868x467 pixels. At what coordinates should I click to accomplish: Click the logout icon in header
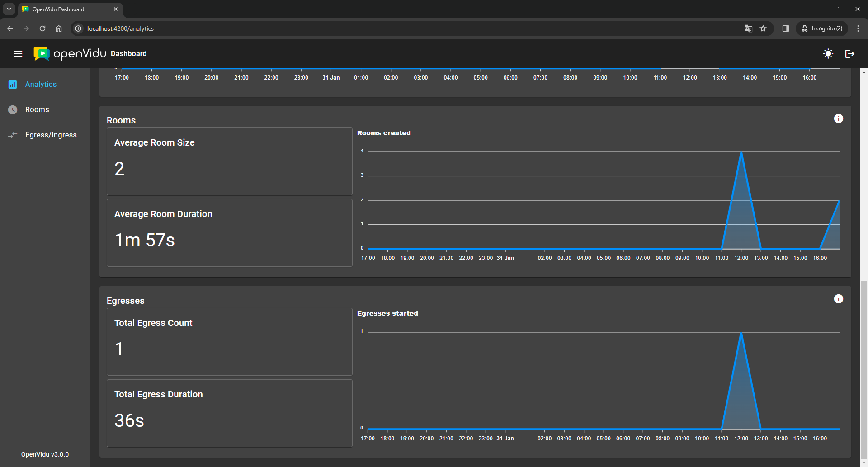(x=849, y=54)
